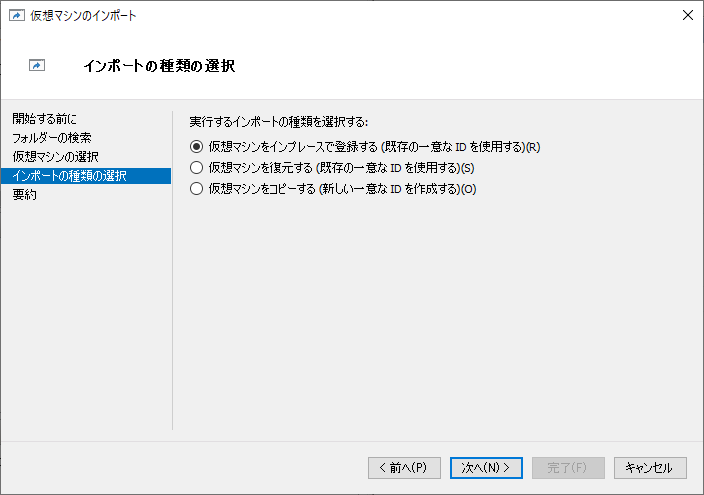The width and height of the screenshot is (704, 495).
Task: Select the インポートの種類の選択 wizard step
Action: [x=86, y=176]
